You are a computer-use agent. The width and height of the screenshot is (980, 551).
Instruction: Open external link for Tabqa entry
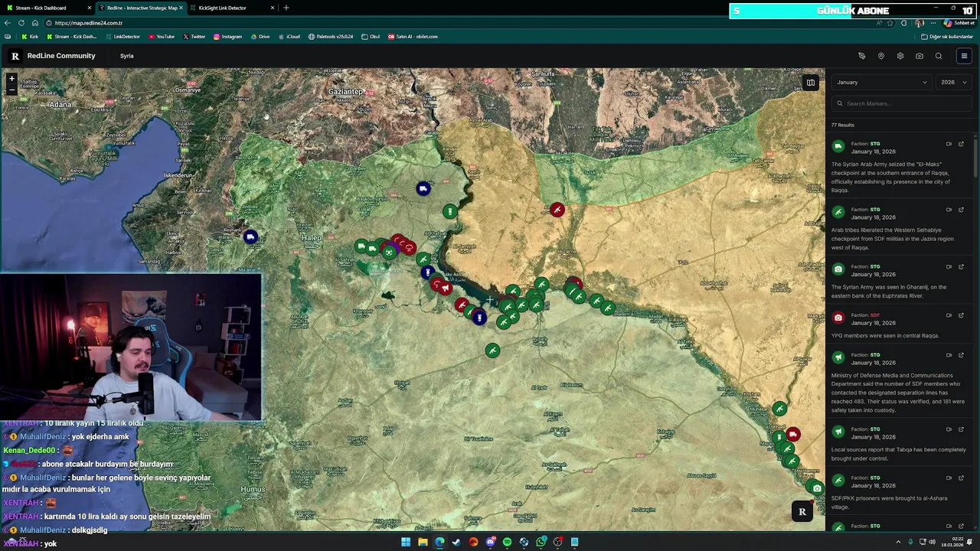coord(961,429)
